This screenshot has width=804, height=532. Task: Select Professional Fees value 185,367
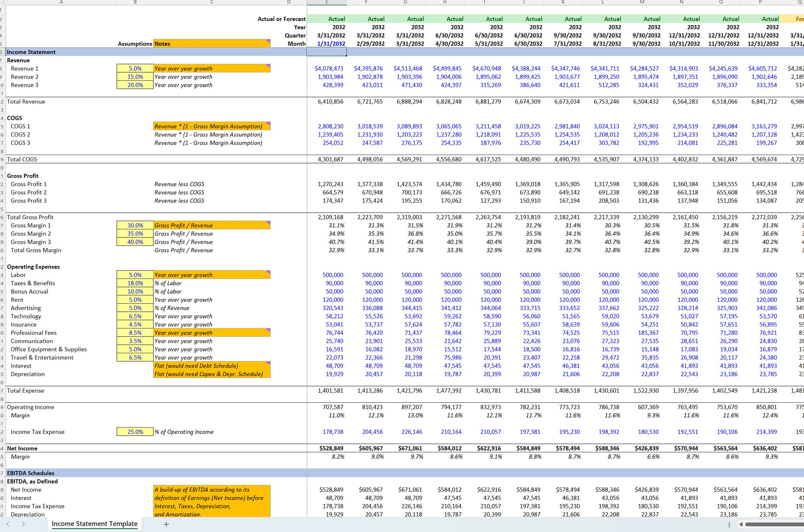[x=642, y=333]
